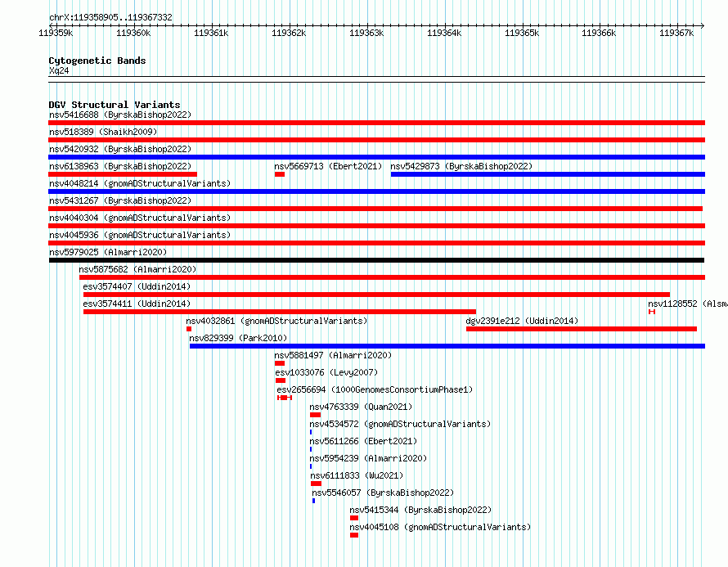Screen dimensions: 728x567
Task: Select nsv5954239 (Almarri2020) label
Action: 368,458
